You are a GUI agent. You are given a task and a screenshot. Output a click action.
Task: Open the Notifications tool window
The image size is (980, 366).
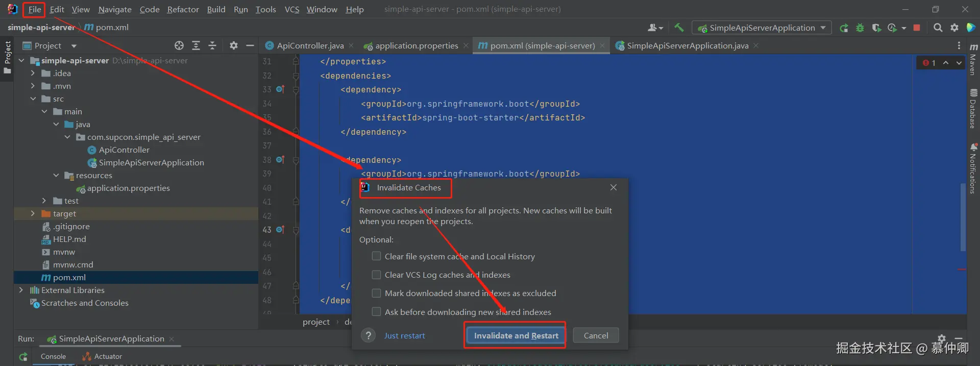973,168
